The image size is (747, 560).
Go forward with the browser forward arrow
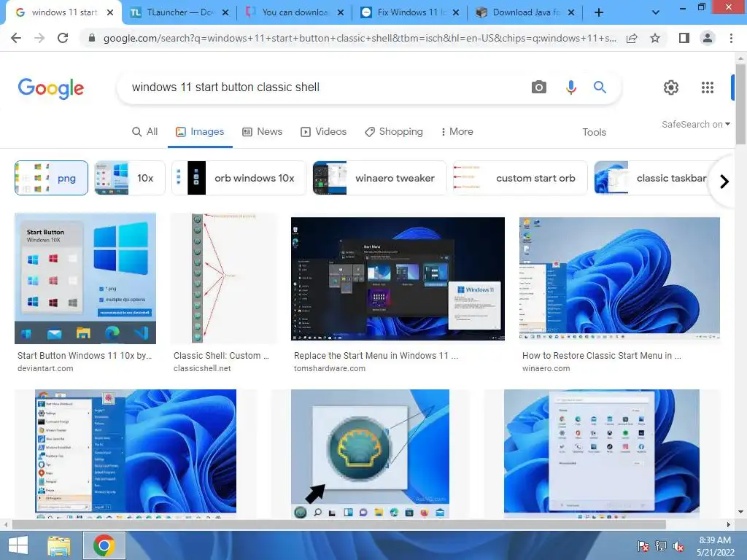39,38
